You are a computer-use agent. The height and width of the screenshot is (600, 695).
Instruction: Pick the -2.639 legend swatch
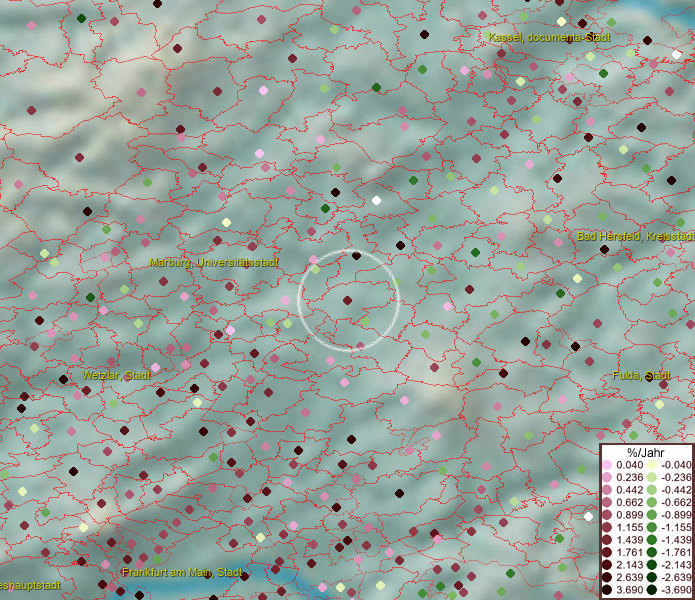tap(652, 577)
